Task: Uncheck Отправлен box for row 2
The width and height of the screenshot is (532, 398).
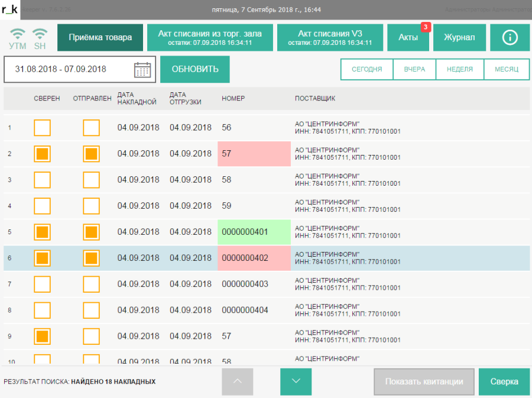Action: (x=91, y=154)
